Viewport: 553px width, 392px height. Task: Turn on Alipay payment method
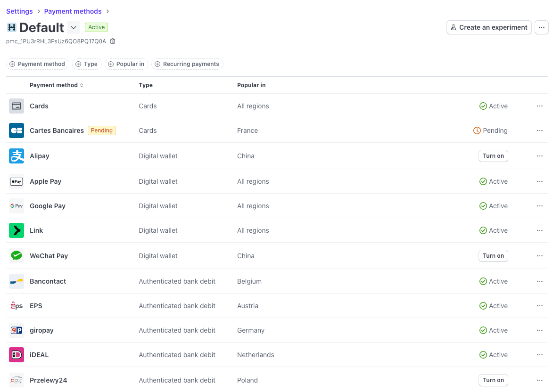pyautogui.click(x=493, y=156)
